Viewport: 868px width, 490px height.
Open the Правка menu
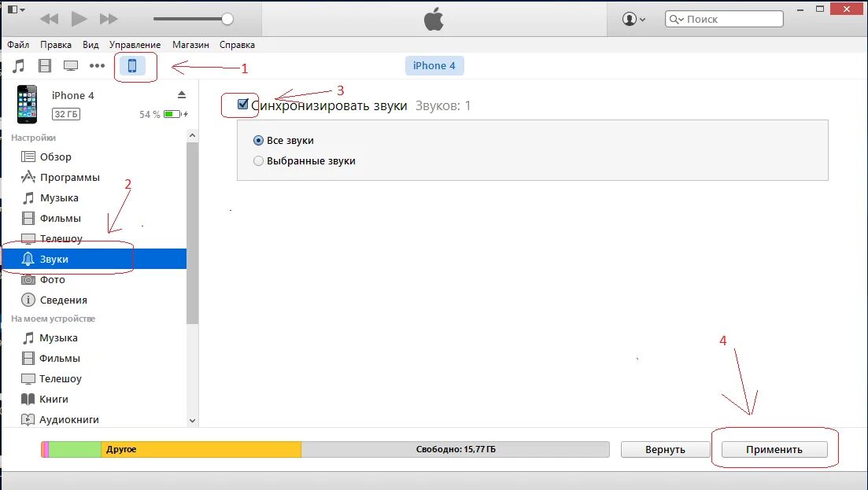tap(55, 45)
